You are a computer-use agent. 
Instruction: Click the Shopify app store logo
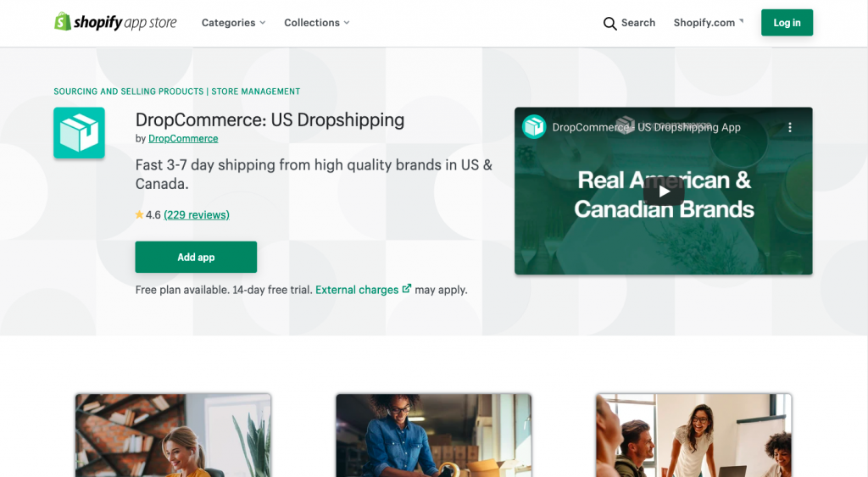(x=115, y=22)
